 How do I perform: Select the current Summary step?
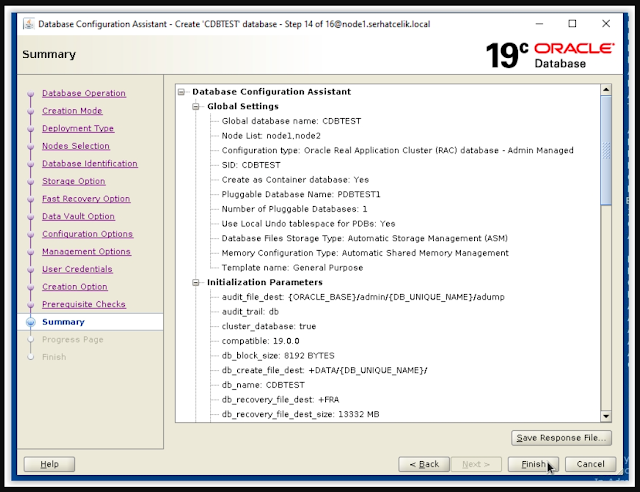(x=63, y=322)
